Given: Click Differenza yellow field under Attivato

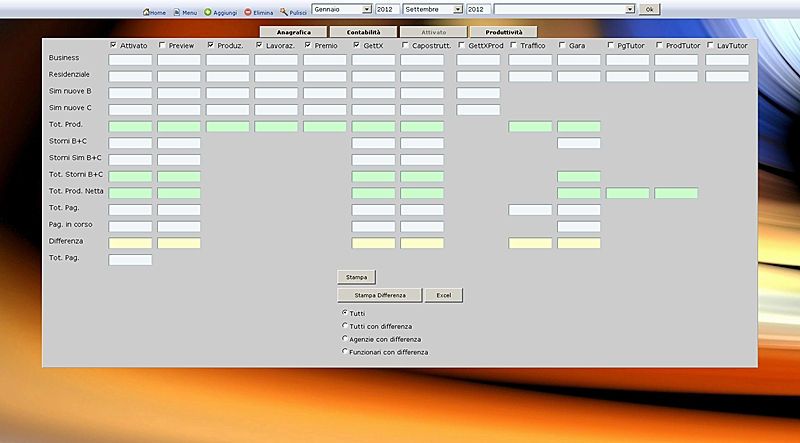Looking at the screenshot, I should pyautogui.click(x=130, y=243).
